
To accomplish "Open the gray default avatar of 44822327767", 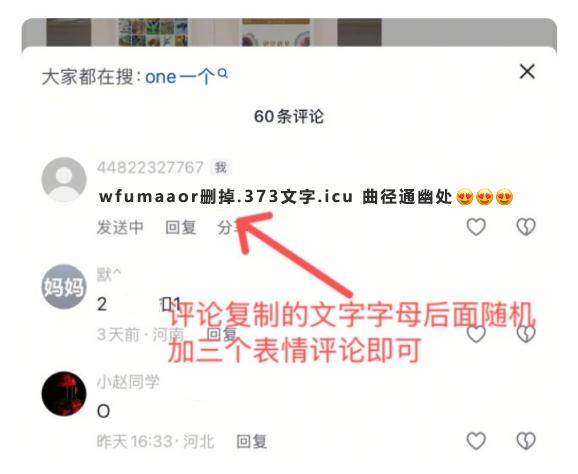I will [x=64, y=180].
